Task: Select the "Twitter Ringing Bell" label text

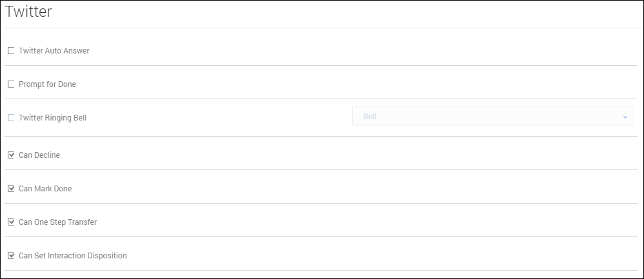Action: pyautogui.click(x=52, y=118)
